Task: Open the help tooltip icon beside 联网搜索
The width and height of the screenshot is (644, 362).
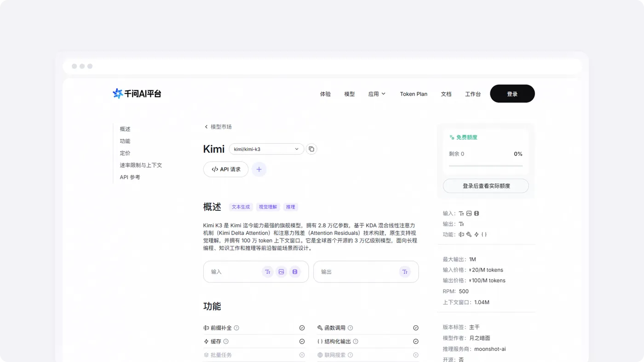Action: tap(350, 355)
